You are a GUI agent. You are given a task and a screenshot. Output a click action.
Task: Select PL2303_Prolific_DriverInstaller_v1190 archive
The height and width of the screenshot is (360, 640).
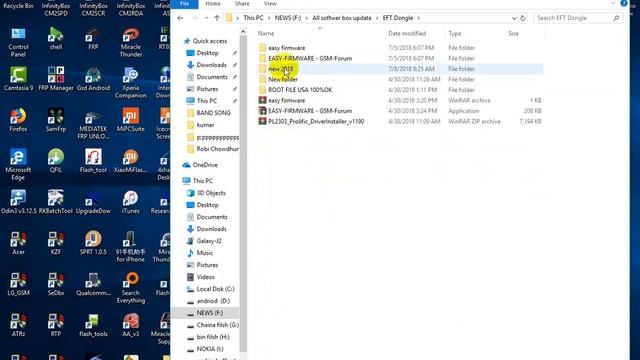click(x=316, y=122)
